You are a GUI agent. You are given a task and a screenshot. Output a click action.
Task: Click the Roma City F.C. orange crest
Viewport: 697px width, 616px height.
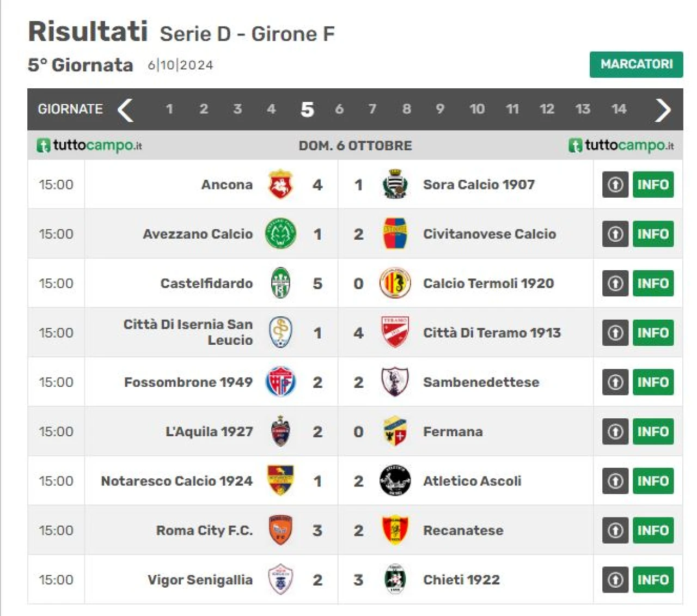pyautogui.click(x=280, y=530)
